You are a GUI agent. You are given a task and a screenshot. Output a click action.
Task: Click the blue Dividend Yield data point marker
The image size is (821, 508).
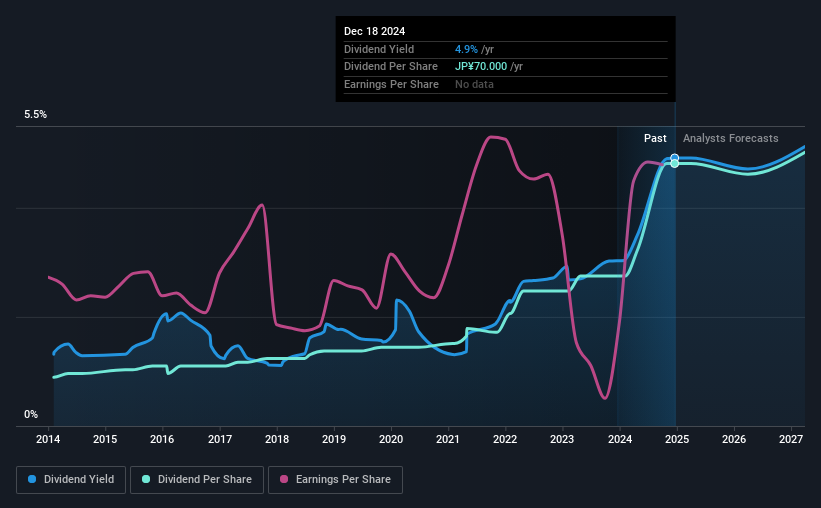click(675, 158)
